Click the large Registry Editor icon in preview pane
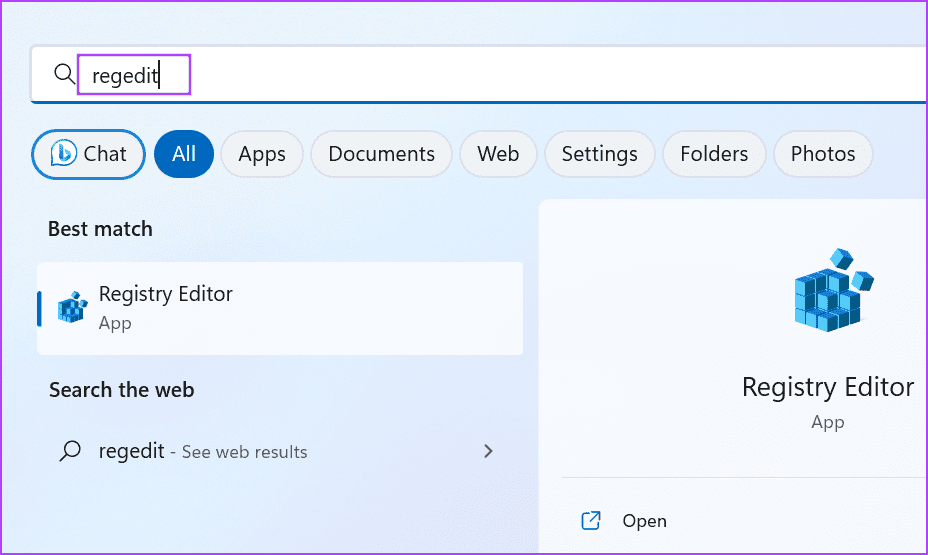Screen dimensions: 928x555 pos(833,290)
